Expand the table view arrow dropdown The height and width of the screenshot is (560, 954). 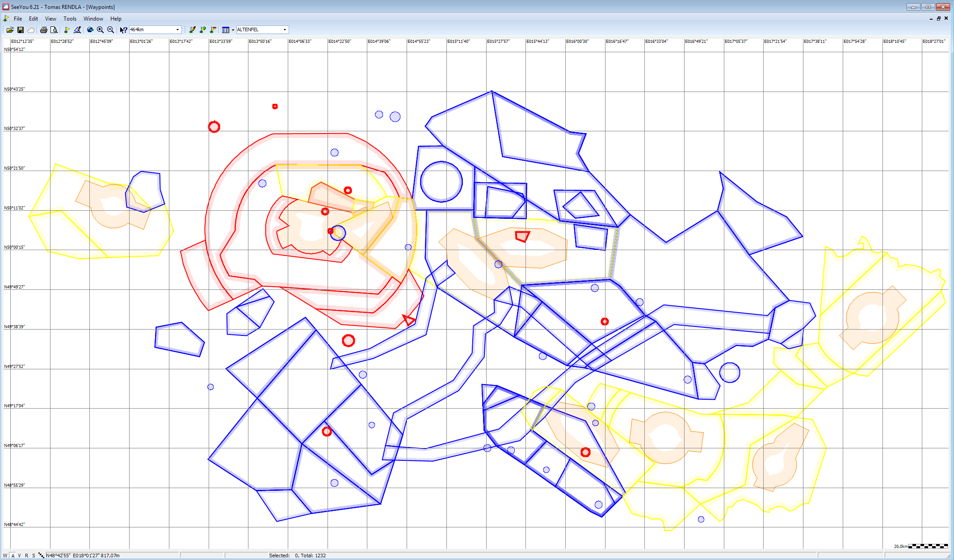[233, 30]
